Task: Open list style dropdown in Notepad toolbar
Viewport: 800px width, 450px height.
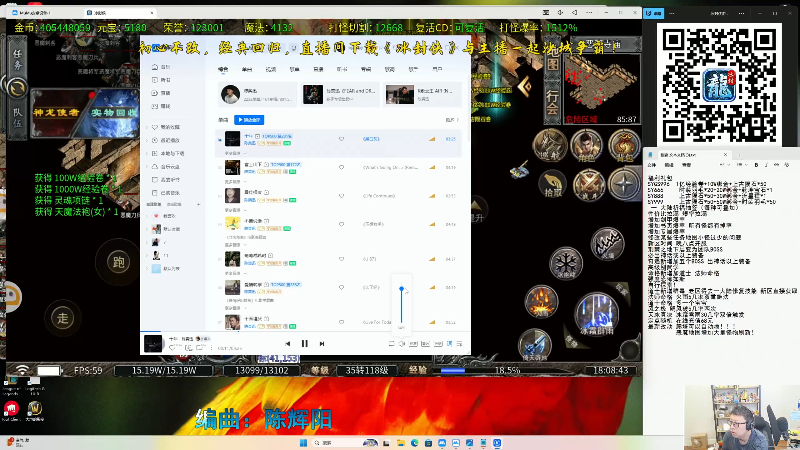Action: (x=740, y=165)
